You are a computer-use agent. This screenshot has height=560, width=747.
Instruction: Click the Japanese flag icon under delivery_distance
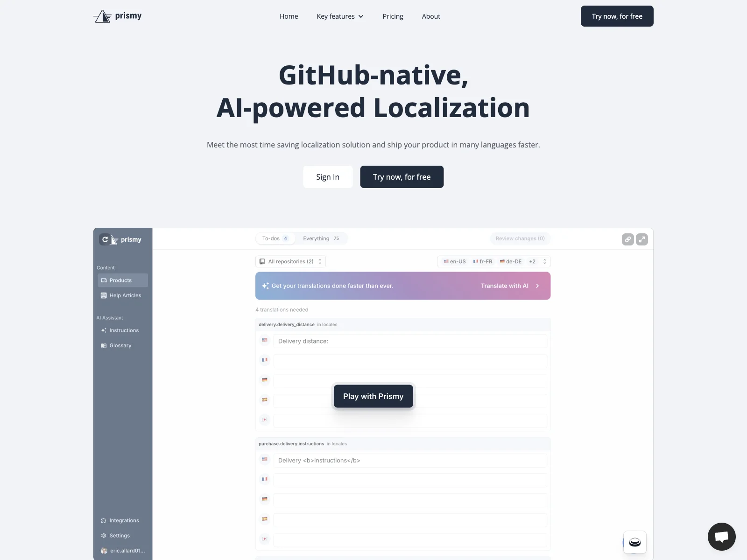coord(265,420)
